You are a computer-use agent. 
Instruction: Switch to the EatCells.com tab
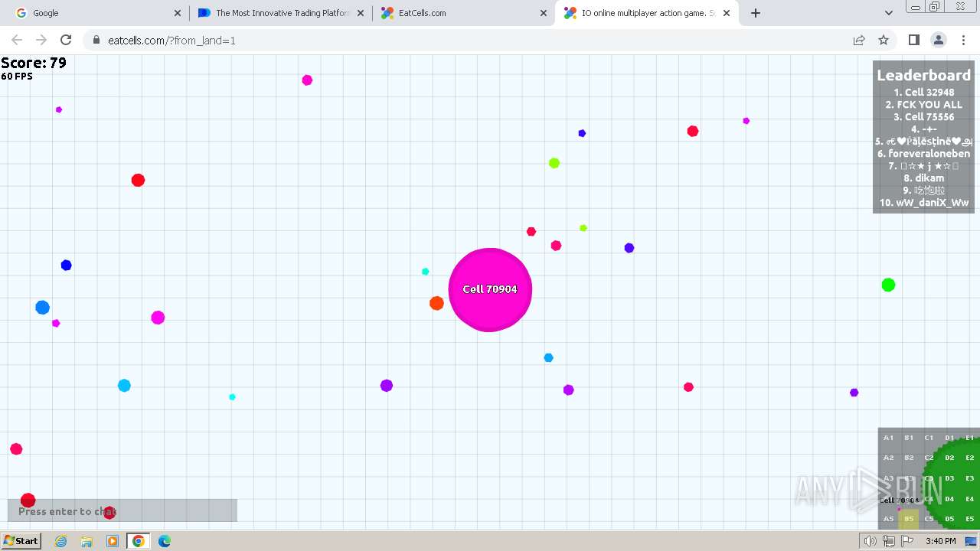point(463,13)
